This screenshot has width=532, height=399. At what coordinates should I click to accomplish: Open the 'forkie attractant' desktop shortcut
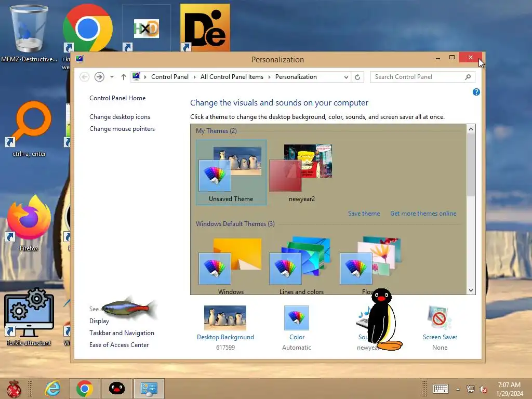(x=29, y=312)
